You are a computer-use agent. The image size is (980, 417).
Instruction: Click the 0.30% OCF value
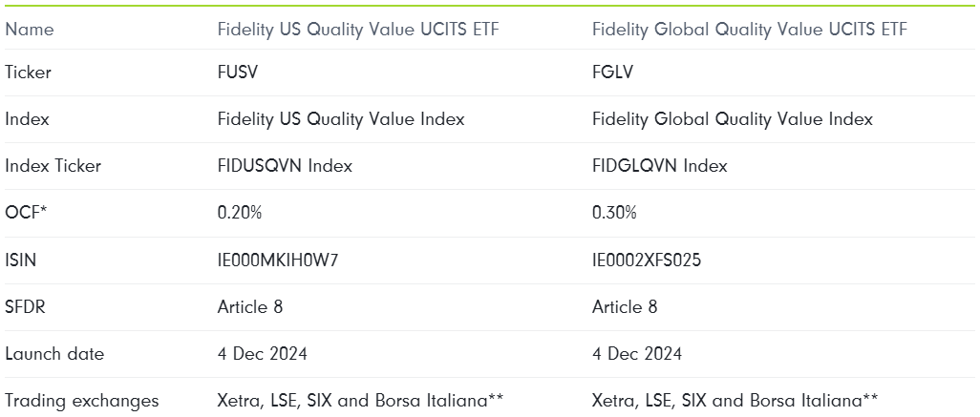(x=614, y=213)
